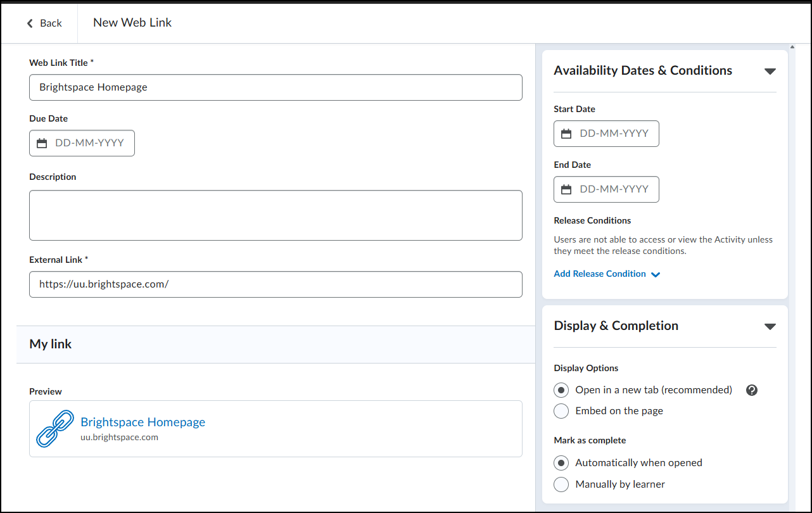Click the Description text area
This screenshot has width=812, height=513.
pos(276,215)
